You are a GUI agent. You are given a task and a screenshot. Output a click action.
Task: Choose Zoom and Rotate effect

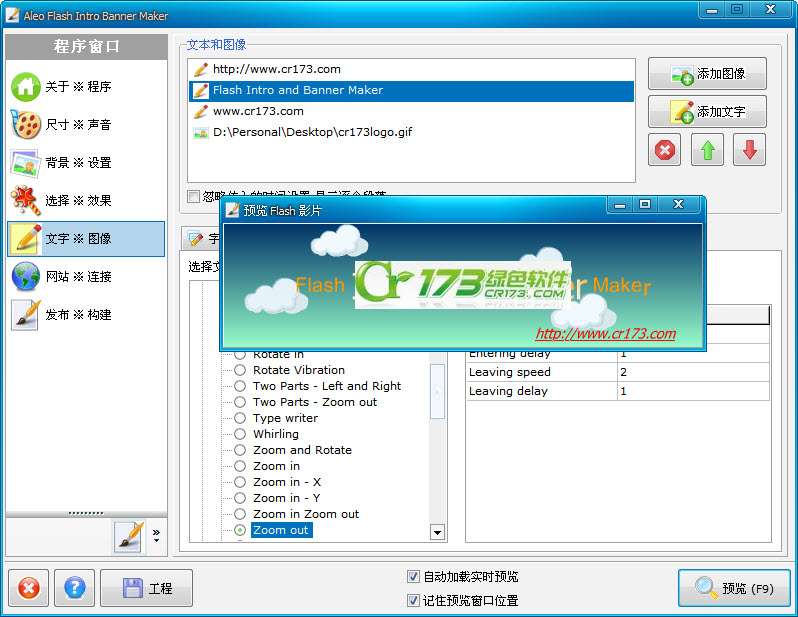pos(240,451)
